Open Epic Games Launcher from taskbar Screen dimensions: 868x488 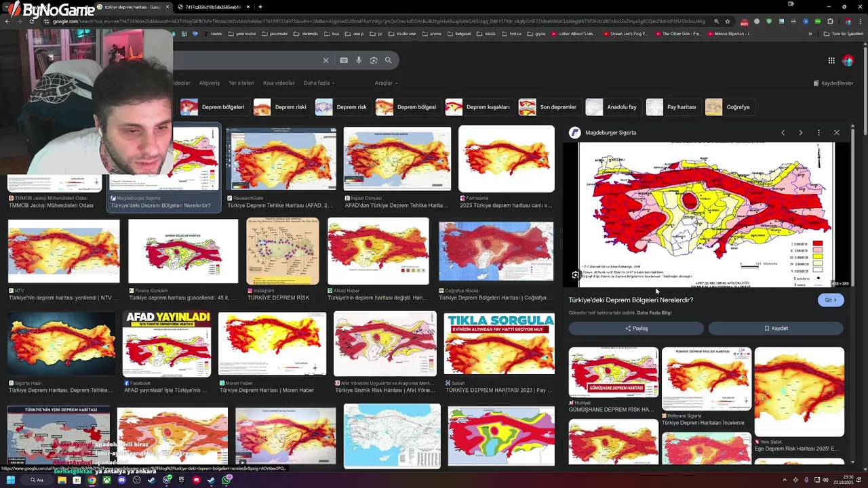[x=182, y=480]
